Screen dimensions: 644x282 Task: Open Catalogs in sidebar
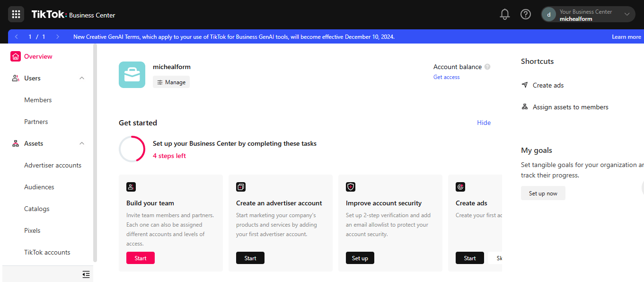pos(37,209)
